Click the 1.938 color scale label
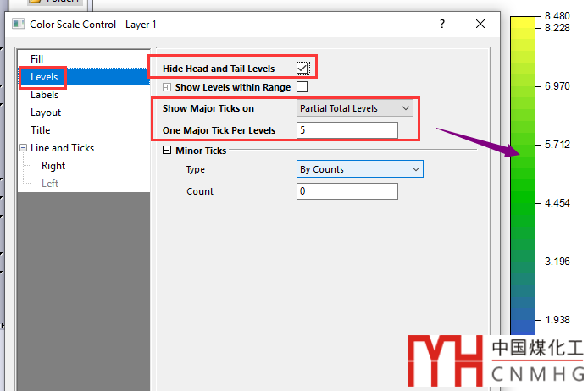This screenshot has height=391, width=588. pyautogui.click(x=557, y=320)
